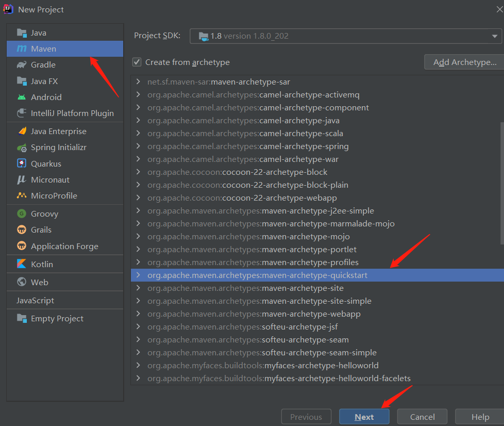
Task: Click the Maven 'm' icon
Action: (22, 48)
